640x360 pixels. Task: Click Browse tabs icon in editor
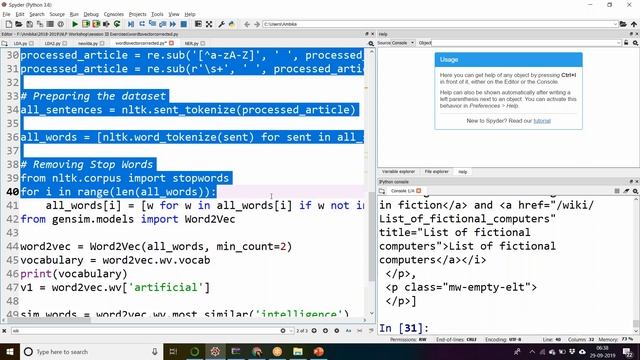(x=4, y=43)
